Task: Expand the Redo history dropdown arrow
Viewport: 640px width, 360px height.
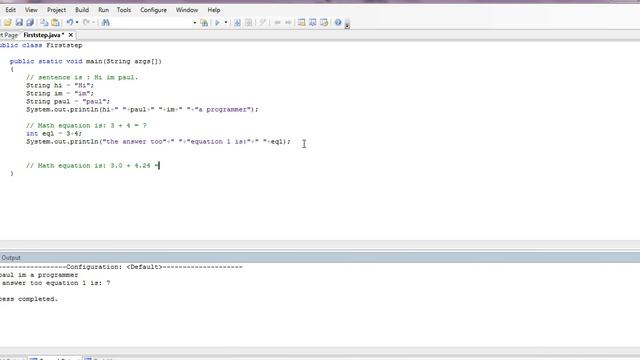Action: 93,22
